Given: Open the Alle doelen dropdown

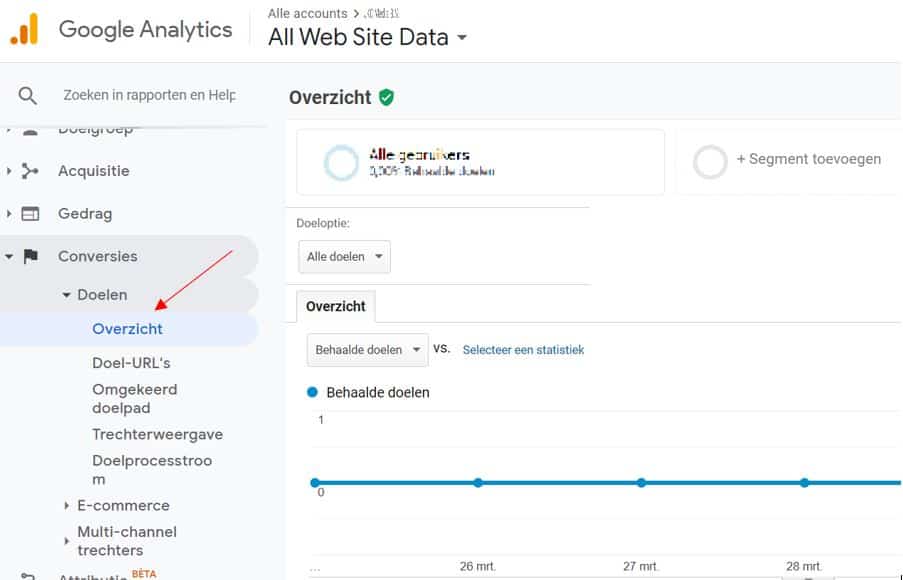Looking at the screenshot, I should [x=344, y=257].
